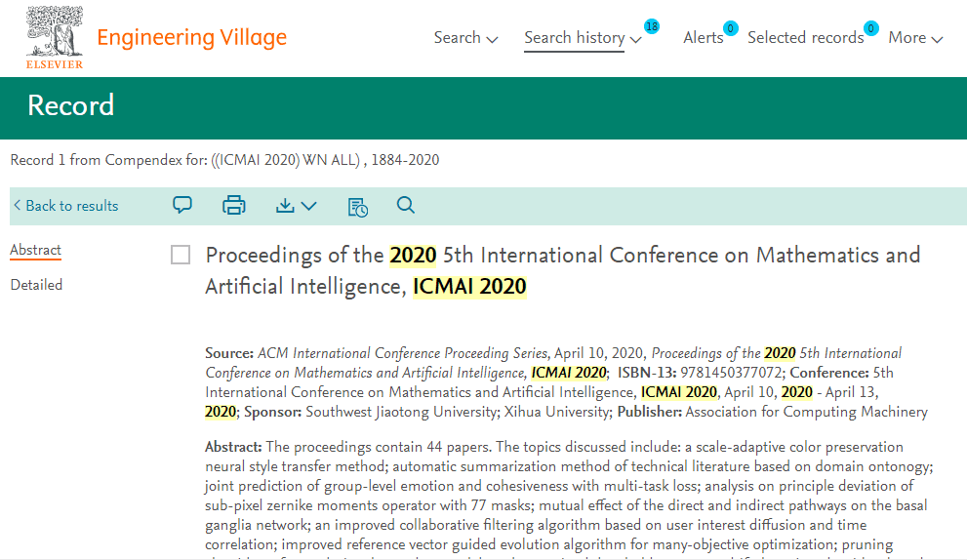Click the download icon
This screenshot has height=560, width=967.
coord(285,206)
